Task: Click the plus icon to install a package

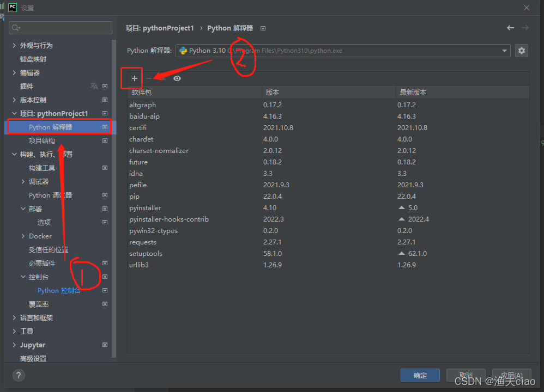Action: (135, 78)
